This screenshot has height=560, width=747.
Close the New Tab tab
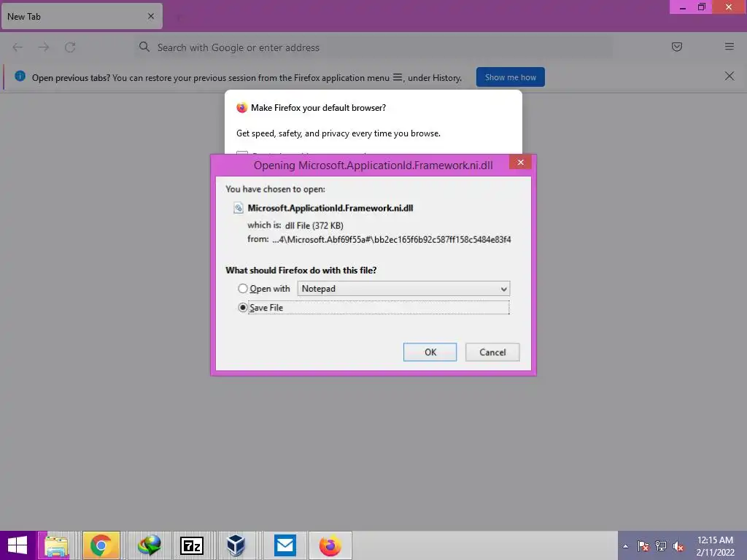(151, 16)
